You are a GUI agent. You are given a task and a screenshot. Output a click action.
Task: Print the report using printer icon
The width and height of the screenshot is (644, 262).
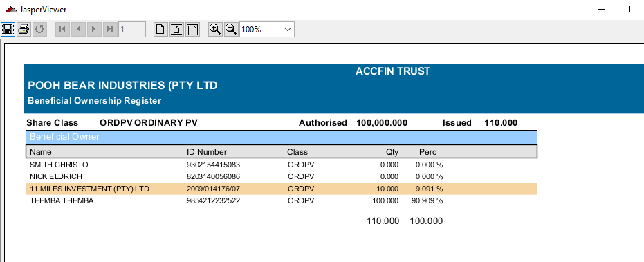[24, 29]
